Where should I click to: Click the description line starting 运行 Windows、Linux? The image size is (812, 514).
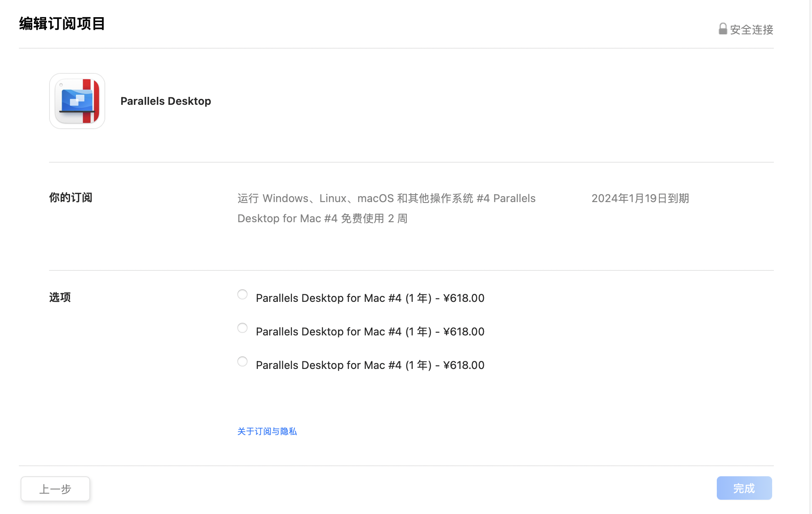[x=386, y=198]
